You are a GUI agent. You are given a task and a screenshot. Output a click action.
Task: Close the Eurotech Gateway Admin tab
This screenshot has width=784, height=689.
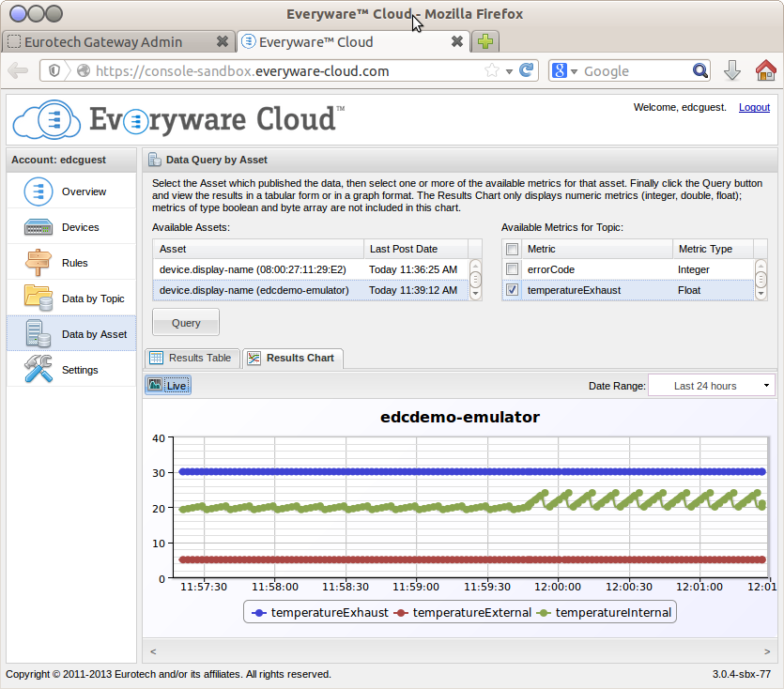223,41
